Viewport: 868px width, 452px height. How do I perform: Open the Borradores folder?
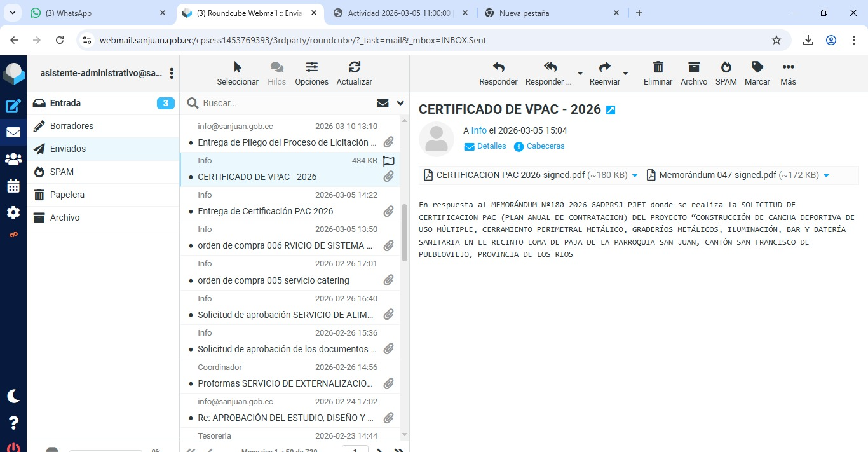pyautogui.click(x=72, y=126)
